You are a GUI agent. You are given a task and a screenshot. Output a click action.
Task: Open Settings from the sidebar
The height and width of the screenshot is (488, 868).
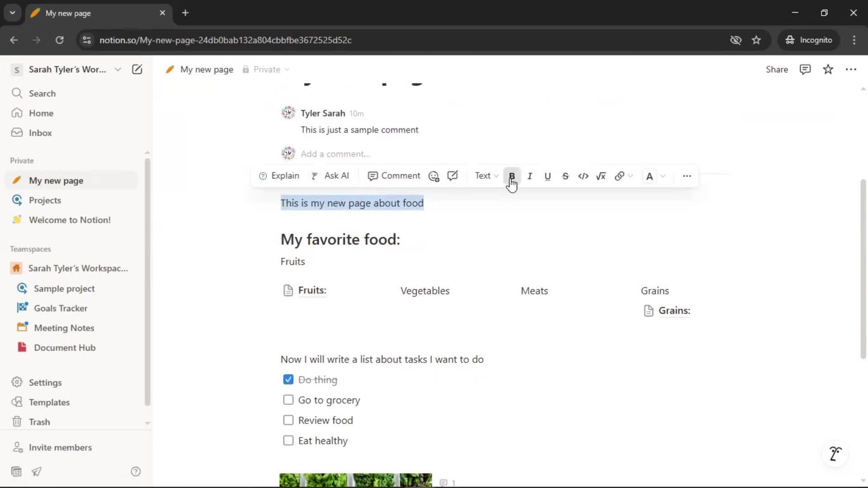(x=72, y=382)
